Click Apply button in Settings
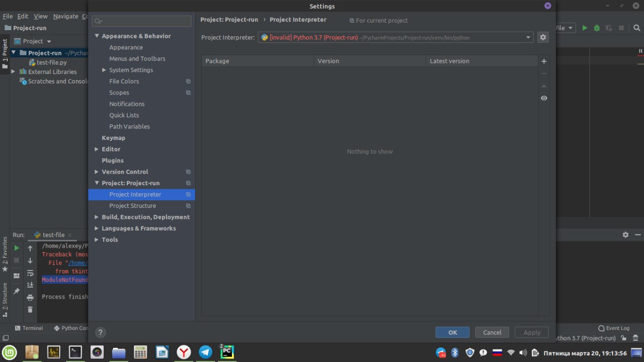 [x=532, y=332]
